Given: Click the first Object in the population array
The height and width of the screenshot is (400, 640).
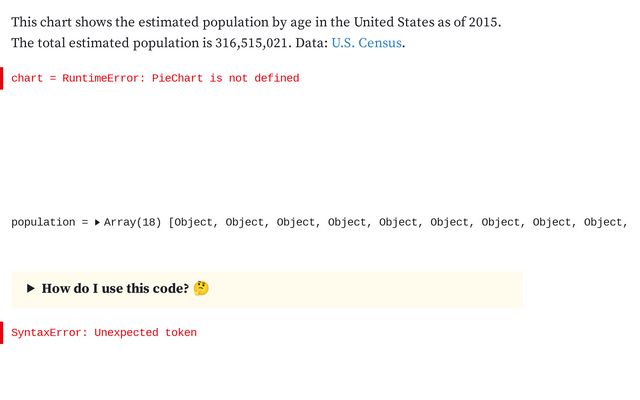Looking at the screenshot, I should [194, 222].
